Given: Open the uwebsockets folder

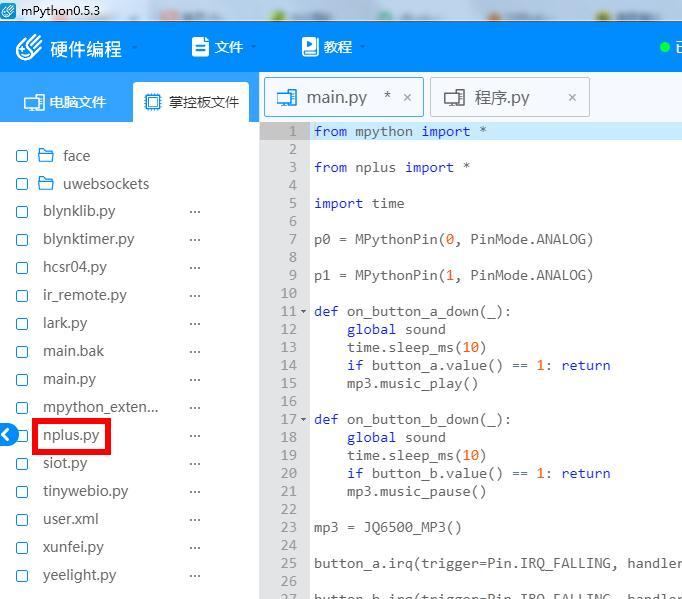Looking at the screenshot, I should pyautogui.click(x=94, y=184).
